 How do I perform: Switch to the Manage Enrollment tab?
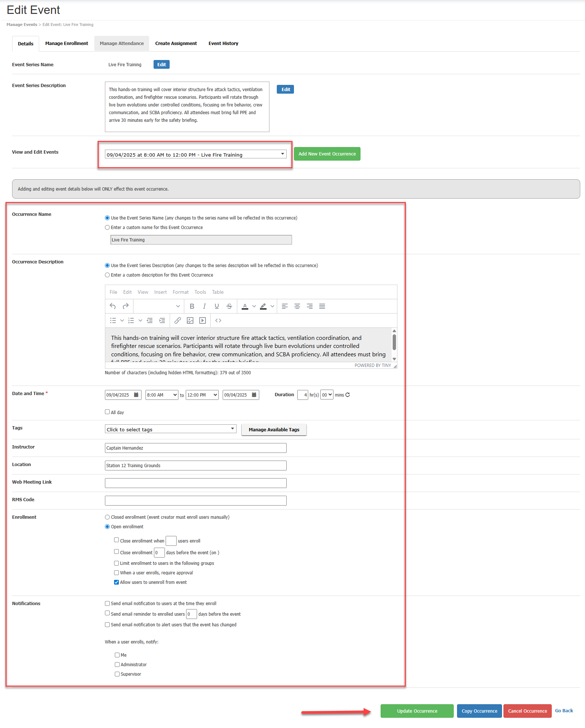(67, 43)
